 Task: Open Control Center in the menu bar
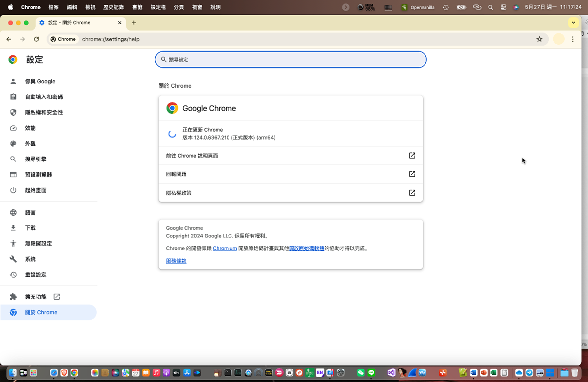(x=503, y=7)
